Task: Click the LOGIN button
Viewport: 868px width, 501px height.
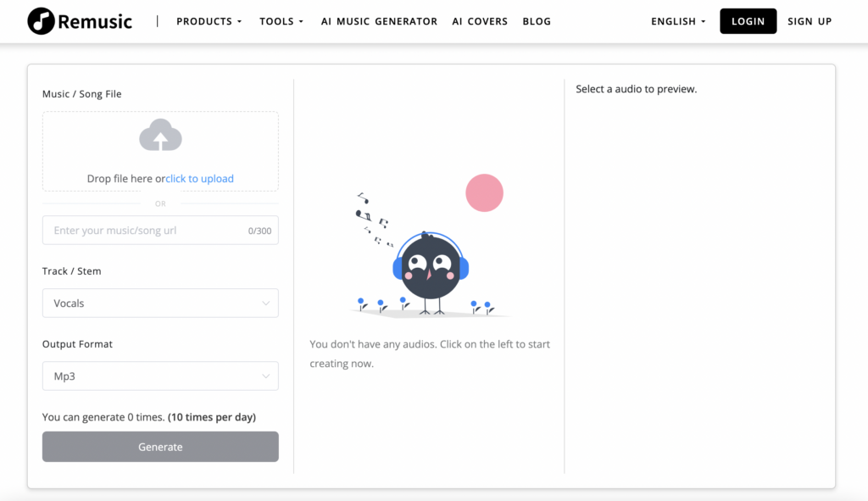Action: pyautogui.click(x=748, y=21)
